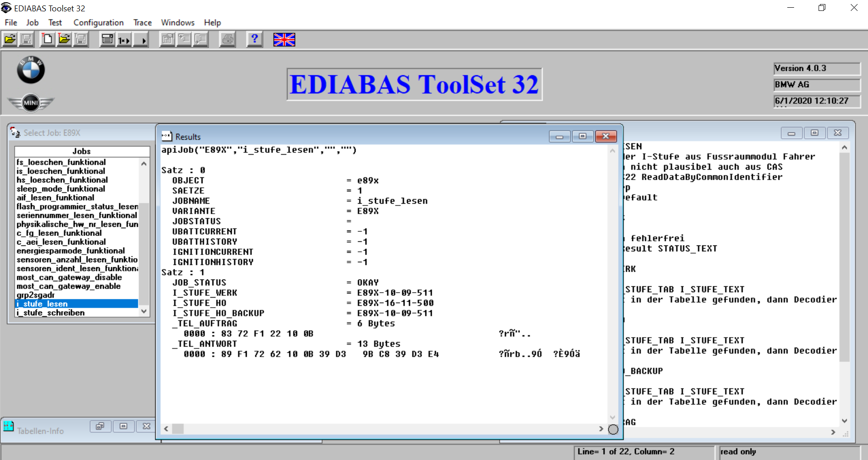Click the I_STUFE_HO value E89X-16-11-500
Image resolution: width=868 pixels, height=460 pixels.
(395, 303)
